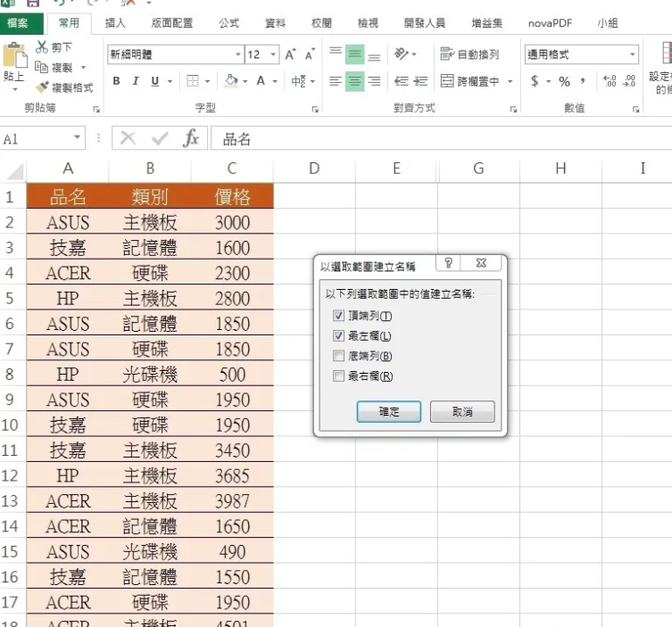Switch to the 公式 tab

tap(228, 23)
